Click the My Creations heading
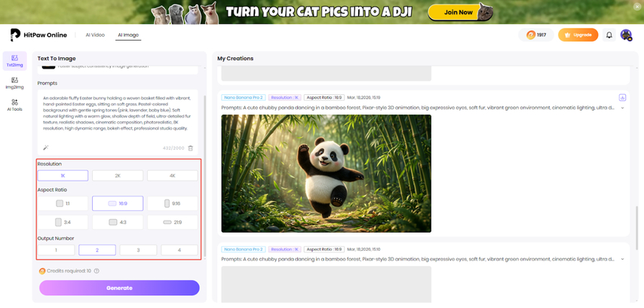 235,59
